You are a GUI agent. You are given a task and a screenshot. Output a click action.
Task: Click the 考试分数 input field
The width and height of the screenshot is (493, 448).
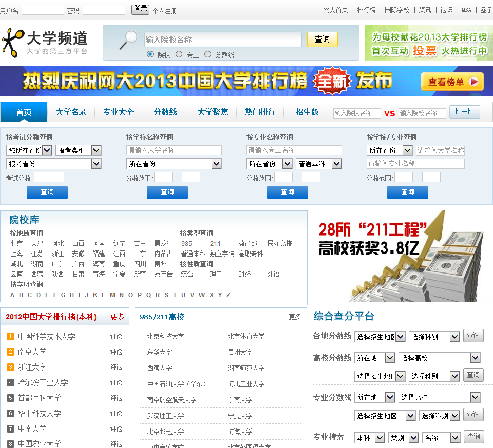coord(49,177)
